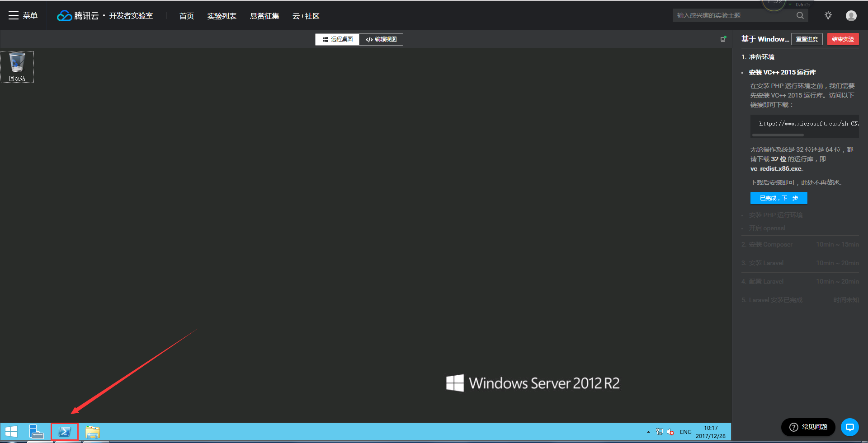This screenshot has height=443, width=868.
Task: Click the 菜单 label beside hamburger
Action: [30, 16]
